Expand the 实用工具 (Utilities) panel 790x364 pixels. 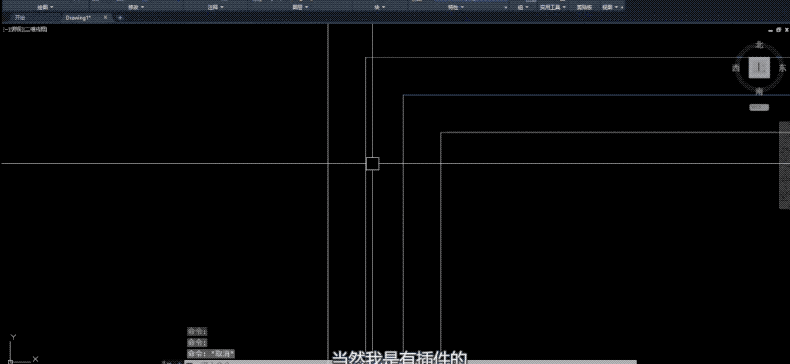553,7
